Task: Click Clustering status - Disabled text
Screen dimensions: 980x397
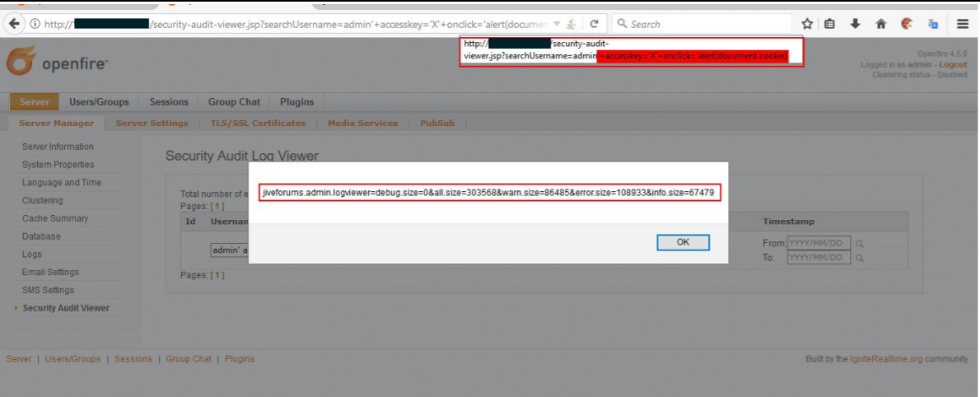Action: [x=919, y=75]
